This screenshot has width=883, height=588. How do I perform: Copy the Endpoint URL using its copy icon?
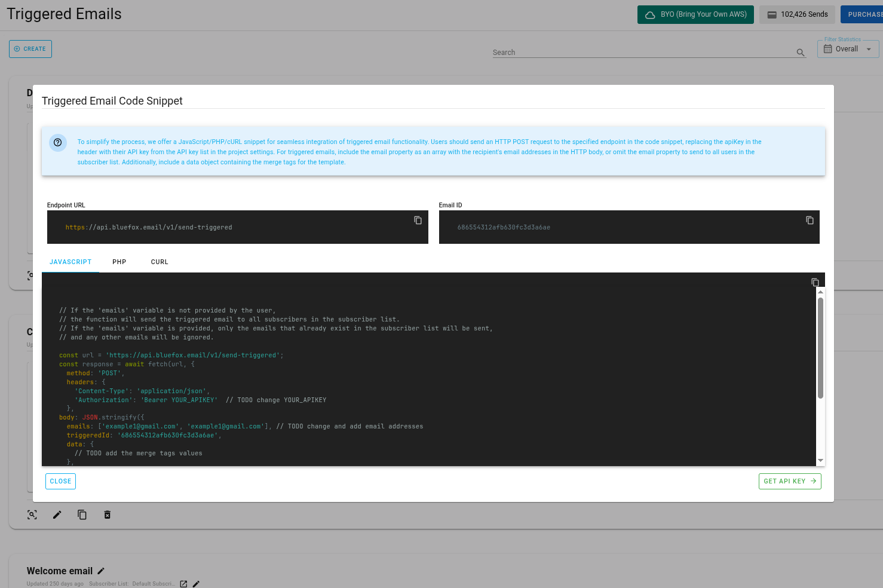click(417, 220)
